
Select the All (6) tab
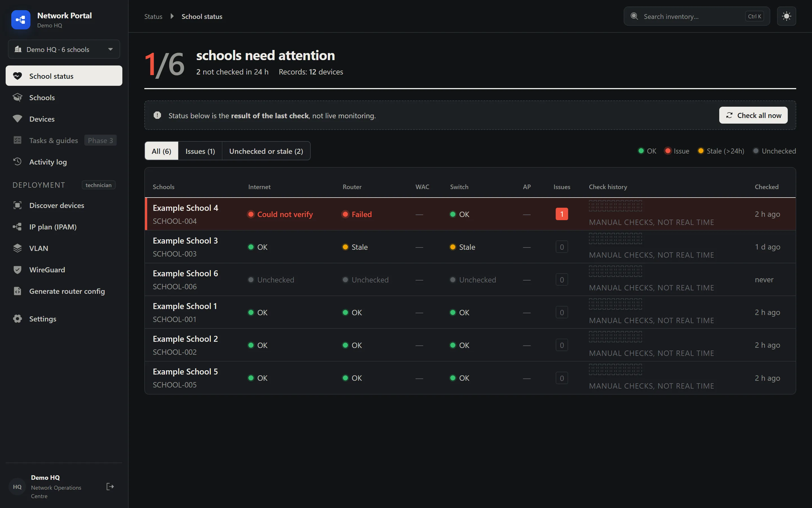click(x=161, y=151)
